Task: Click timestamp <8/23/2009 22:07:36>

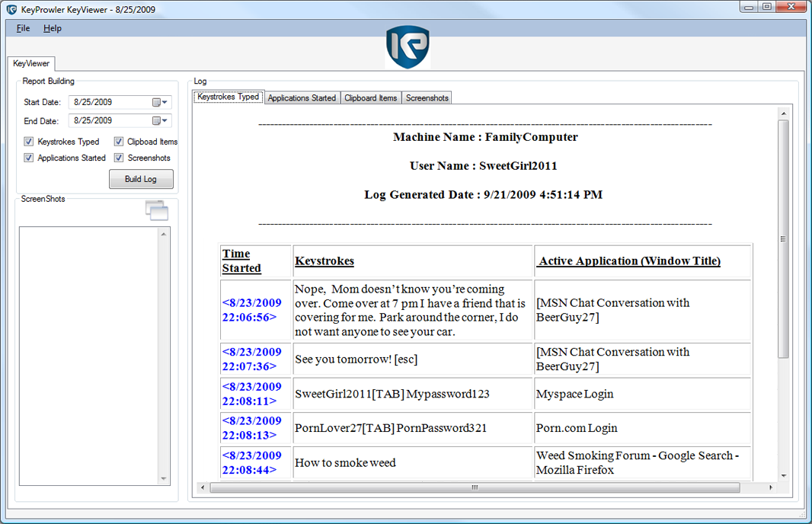Action: tap(251, 359)
